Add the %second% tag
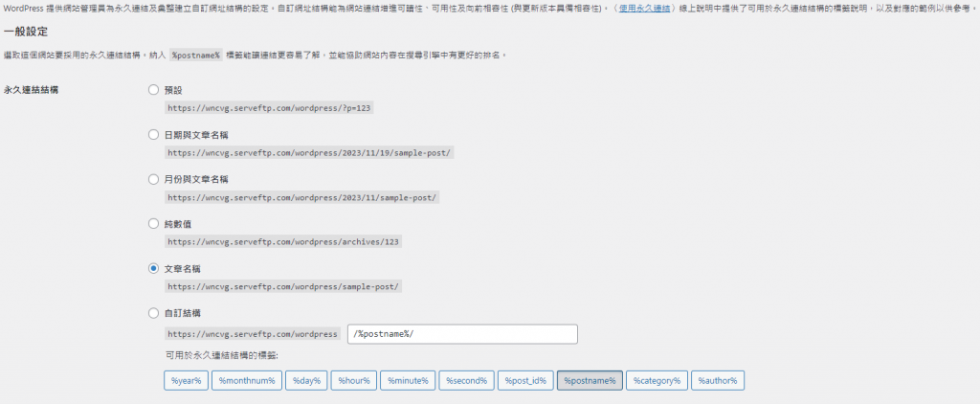 coord(467,380)
